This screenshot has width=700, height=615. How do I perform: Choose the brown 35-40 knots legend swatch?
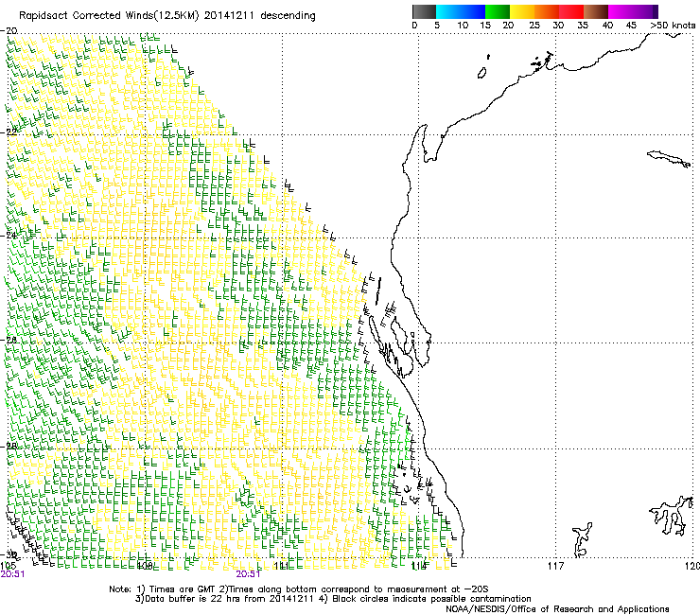[x=596, y=11]
